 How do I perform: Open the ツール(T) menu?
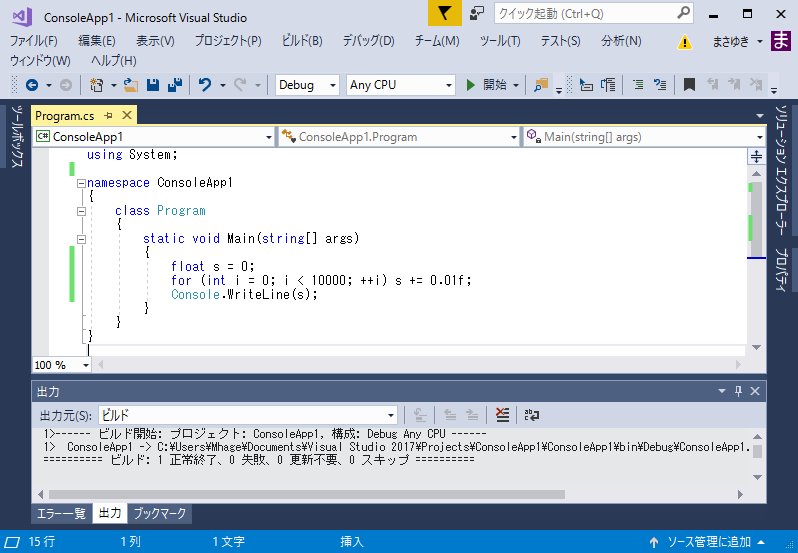point(500,41)
